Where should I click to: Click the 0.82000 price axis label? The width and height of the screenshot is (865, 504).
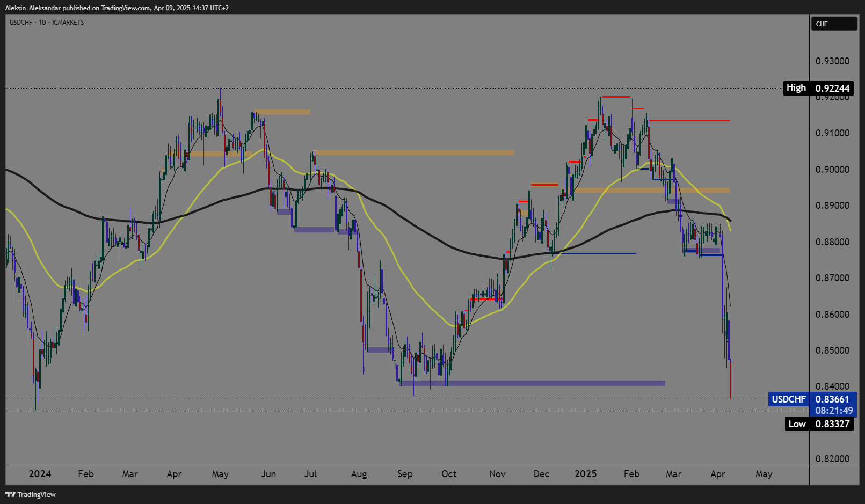(x=832, y=459)
